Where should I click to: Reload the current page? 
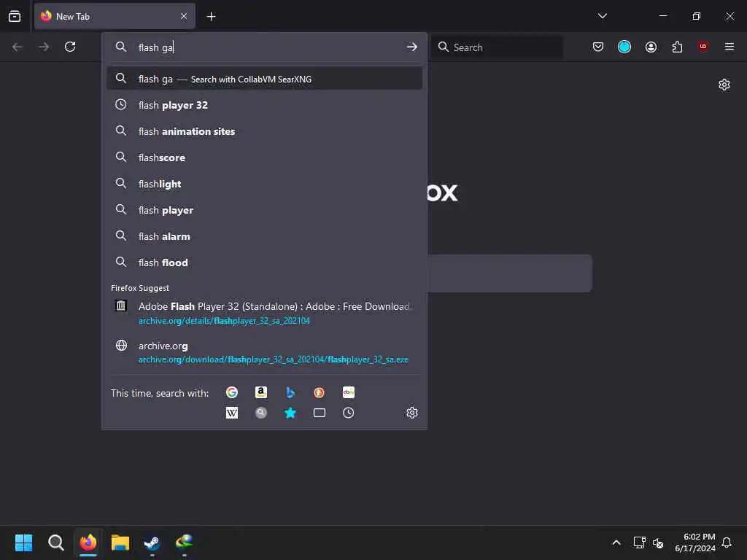[70, 47]
